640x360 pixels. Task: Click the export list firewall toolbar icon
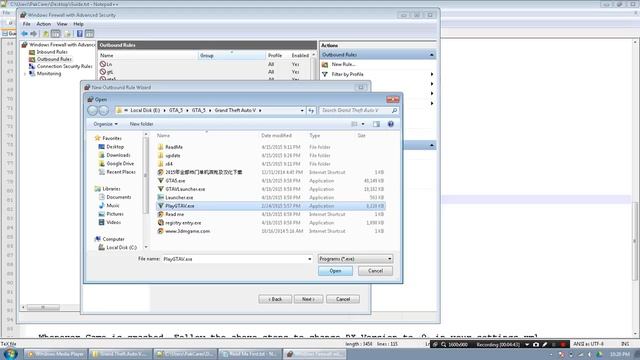click(x=68, y=34)
